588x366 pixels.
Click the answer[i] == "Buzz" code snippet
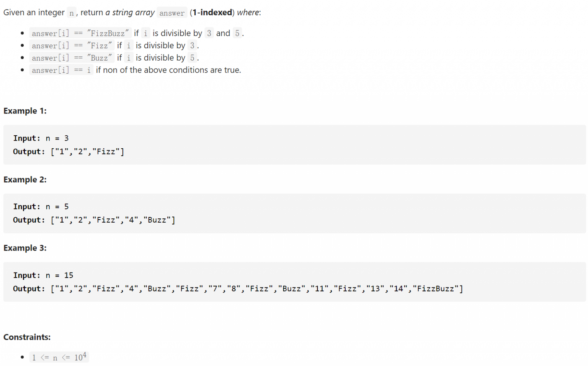point(72,58)
